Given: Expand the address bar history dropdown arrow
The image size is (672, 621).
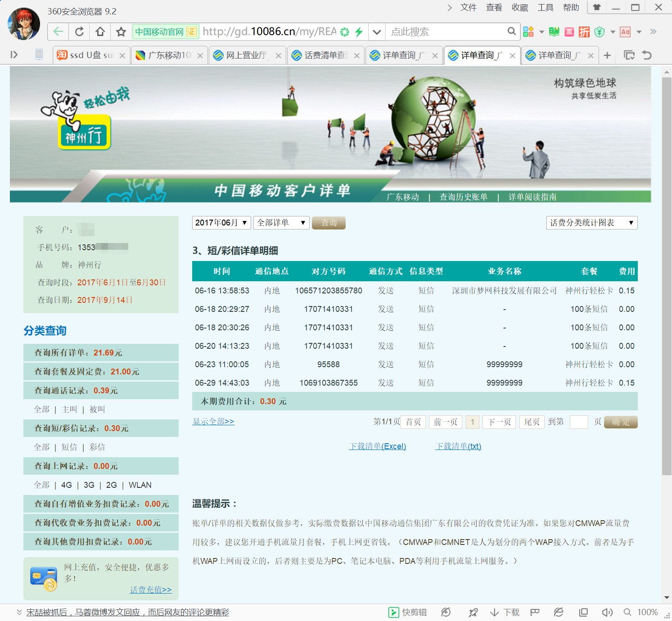Looking at the screenshot, I should pos(377,31).
